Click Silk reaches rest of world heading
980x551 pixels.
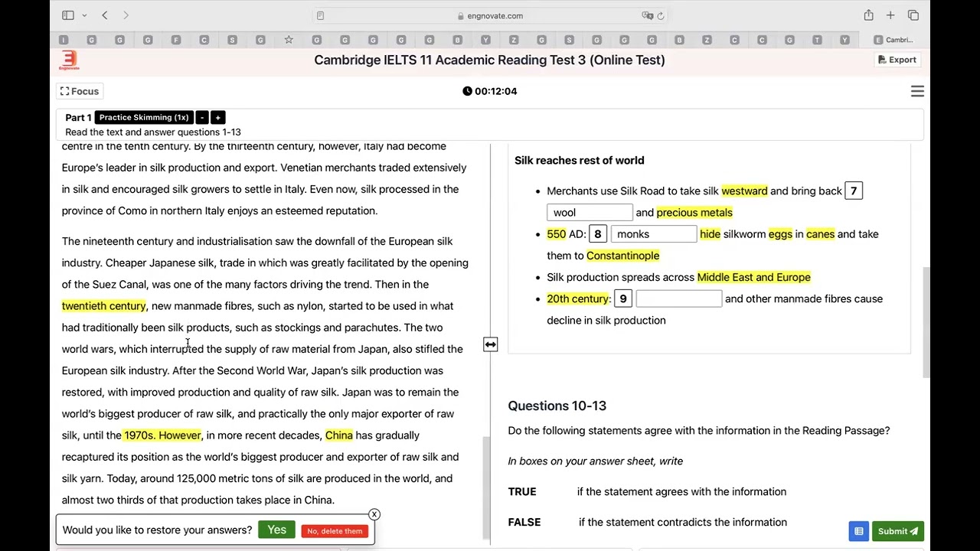point(580,160)
